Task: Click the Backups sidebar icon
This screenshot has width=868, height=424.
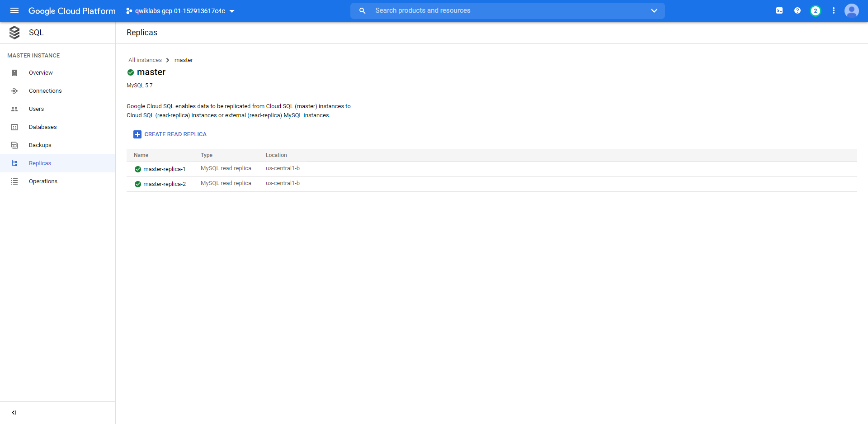Action: pyautogui.click(x=14, y=145)
